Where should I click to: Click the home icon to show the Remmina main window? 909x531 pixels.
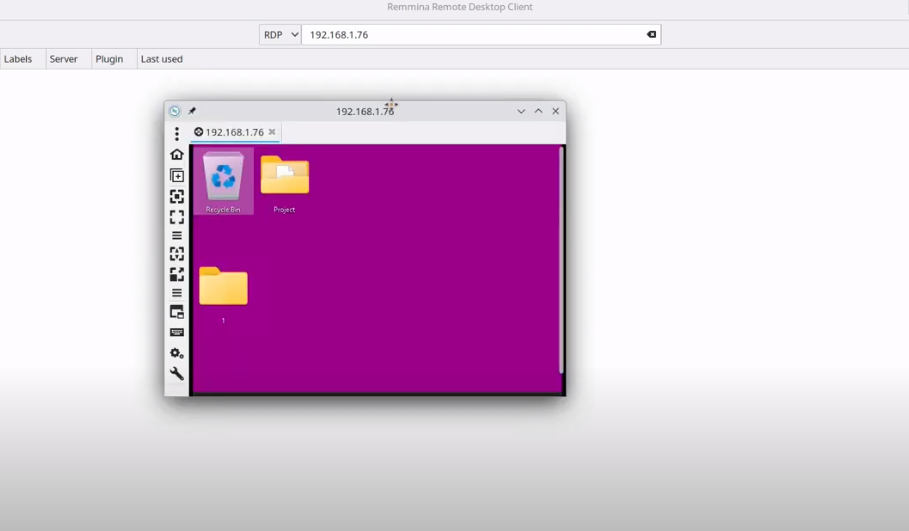(x=177, y=155)
